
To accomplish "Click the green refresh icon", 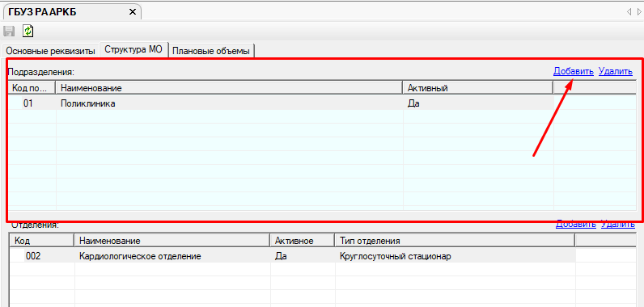I will tap(28, 31).
